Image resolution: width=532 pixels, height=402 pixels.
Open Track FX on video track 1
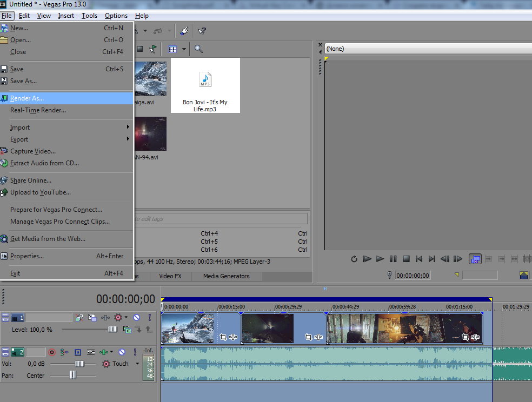tap(105, 318)
